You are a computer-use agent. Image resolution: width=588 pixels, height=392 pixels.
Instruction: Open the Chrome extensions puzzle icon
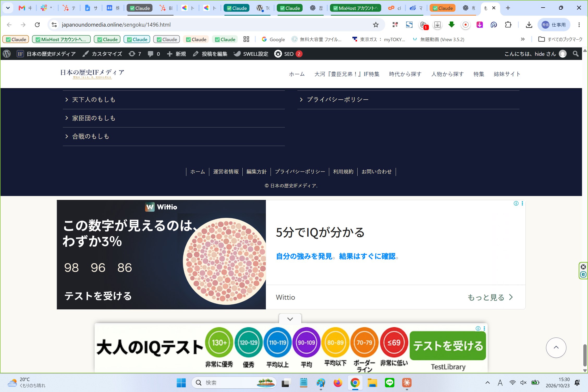508,25
